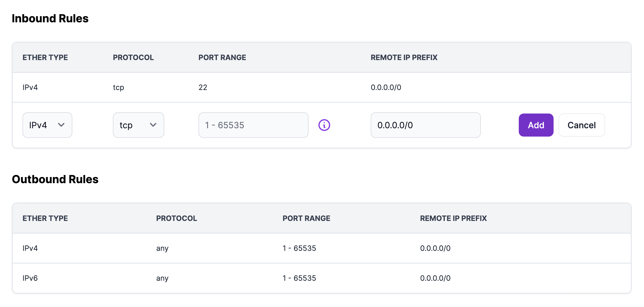Click the Inbound Rules heading
644x307 pixels.
[x=50, y=19]
